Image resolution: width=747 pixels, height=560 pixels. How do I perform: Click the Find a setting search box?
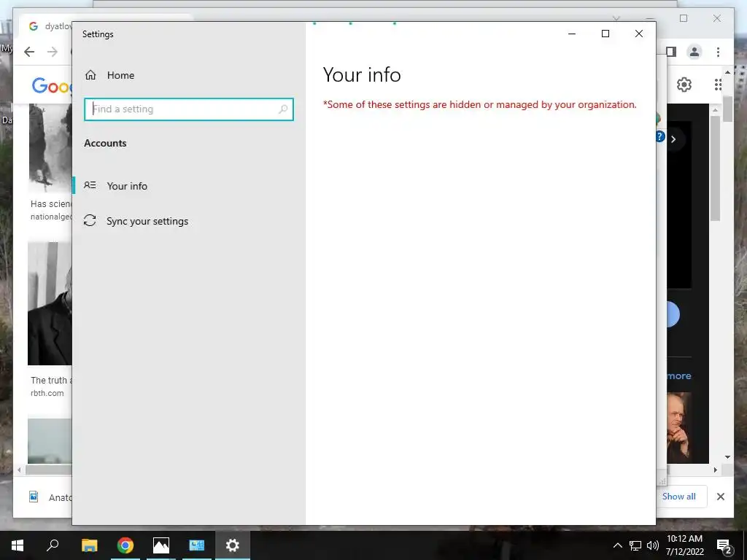tap(189, 109)
